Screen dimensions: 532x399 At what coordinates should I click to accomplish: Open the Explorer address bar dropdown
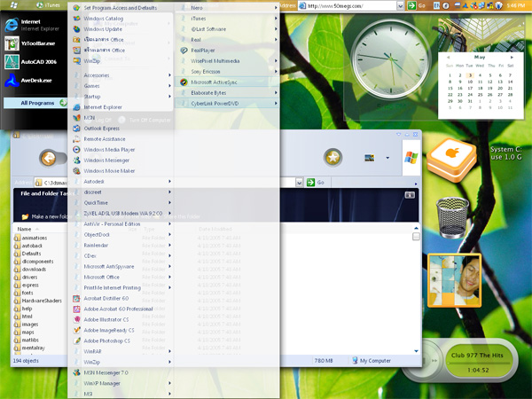coord(299,183)
